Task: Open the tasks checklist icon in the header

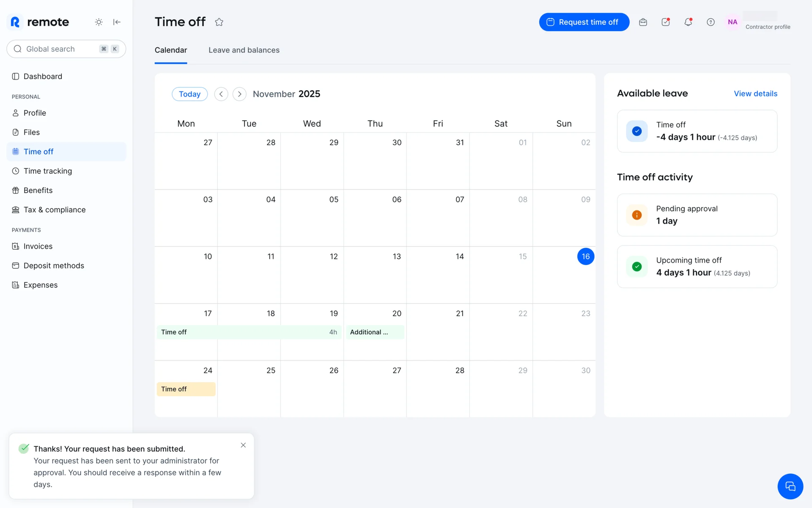Action: coord(666,22)
